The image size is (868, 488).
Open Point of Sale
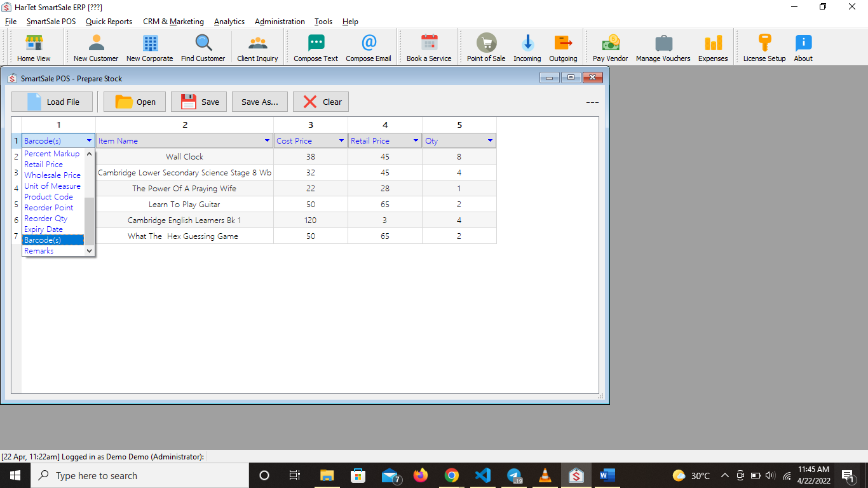point(486,48)
